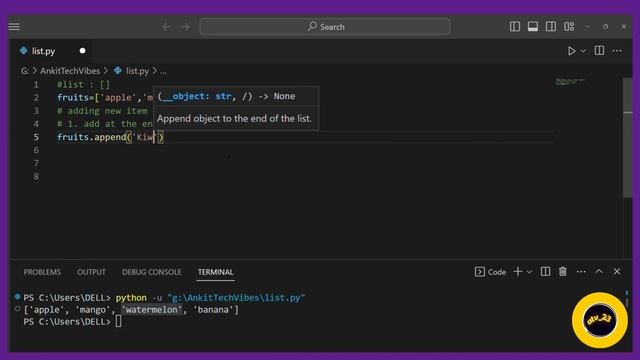
Task: Place cursor in the fruits.append line
Action: coord(110,137)
